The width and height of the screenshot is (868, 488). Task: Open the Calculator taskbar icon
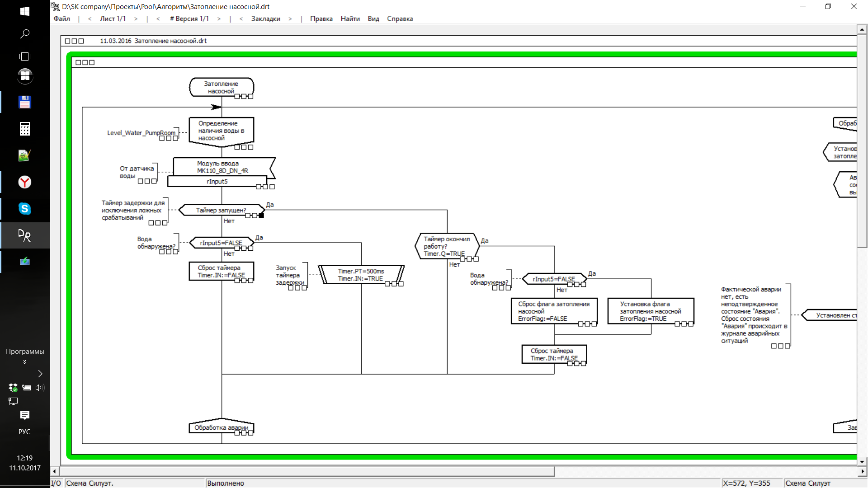click(24, 129)
